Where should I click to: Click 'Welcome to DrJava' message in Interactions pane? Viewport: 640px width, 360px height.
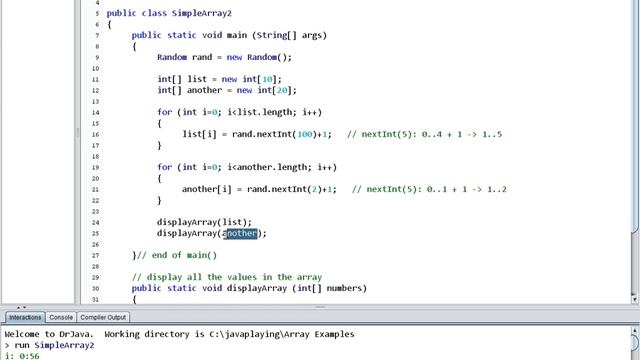(x=49, y=334)
